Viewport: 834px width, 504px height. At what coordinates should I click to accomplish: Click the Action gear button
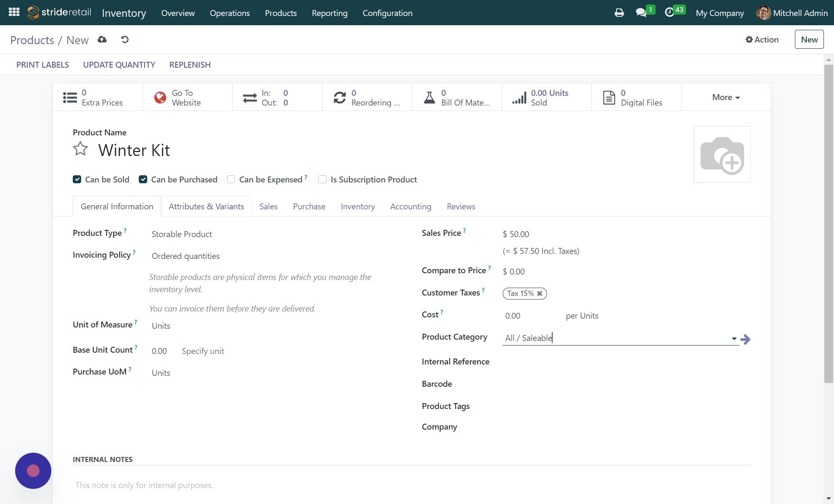pyautogui.click(x=762, y=40)
